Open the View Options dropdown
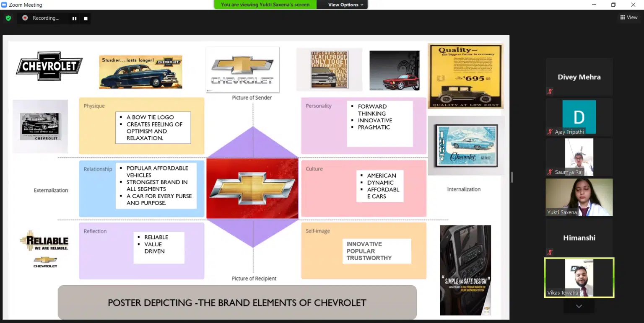This screenshot has height=323, width=644. click(x=345, y=5)
